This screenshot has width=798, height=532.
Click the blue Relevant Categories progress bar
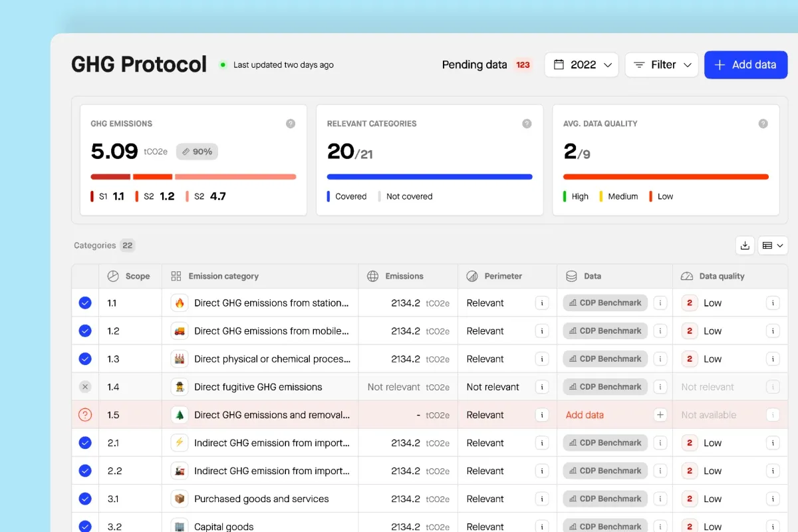(x=430, y=177)
